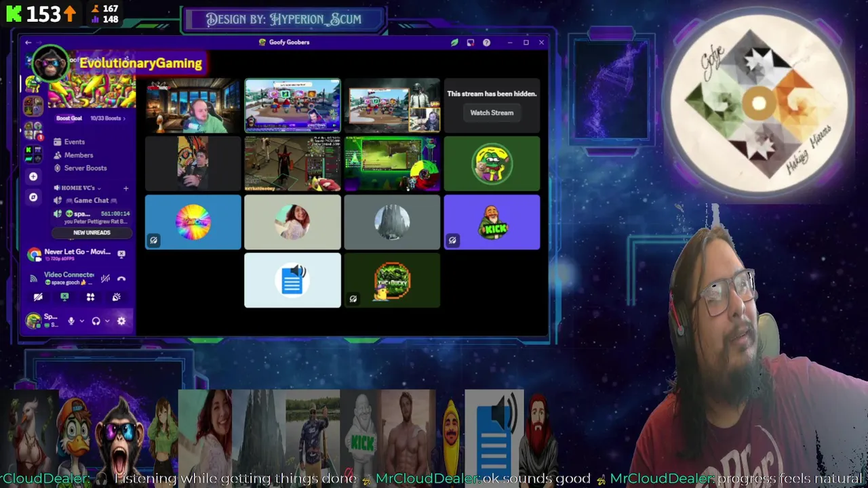Image resolution: width=868 pixels, height=488 pixels.
Task: Open the Discord inbox icon in title bar
Action: (470, 43)
